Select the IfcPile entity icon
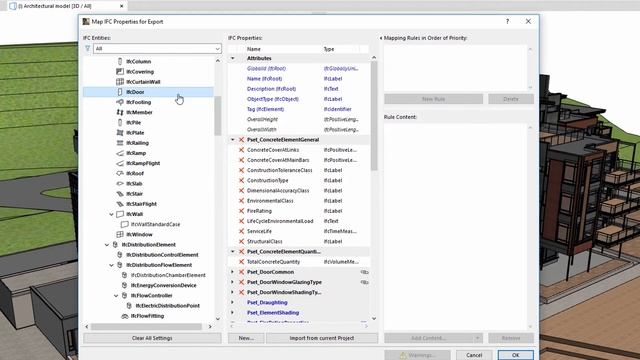The width and height of the screenshot is (640, 360). (x=120, y=122)
